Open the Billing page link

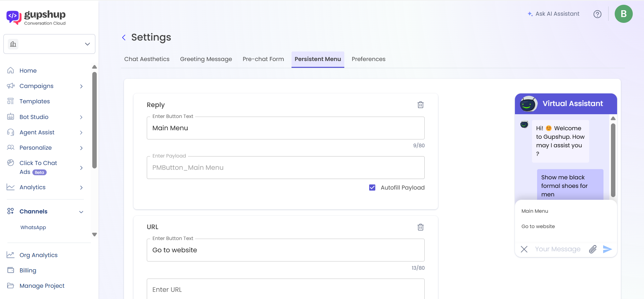pos(28,270)
